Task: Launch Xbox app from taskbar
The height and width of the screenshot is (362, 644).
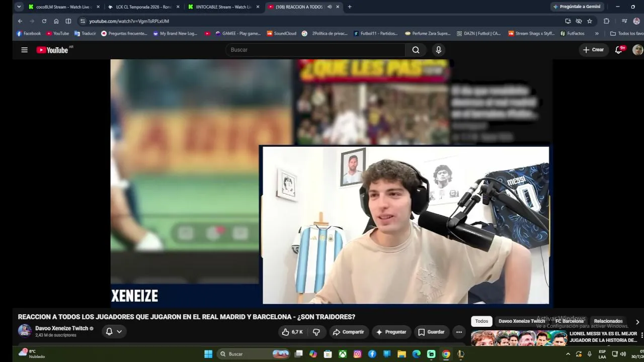Action: pos(343,354)
